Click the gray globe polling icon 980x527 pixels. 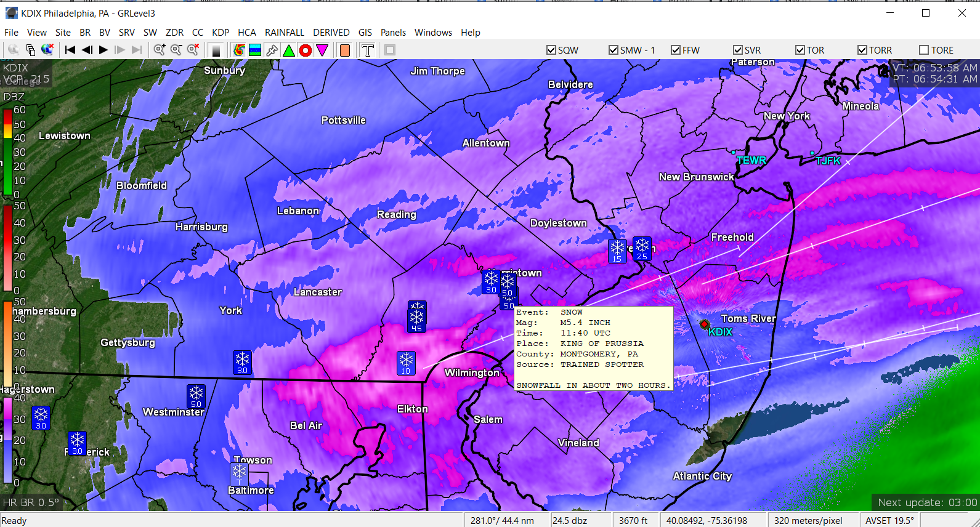pos(13,50)
